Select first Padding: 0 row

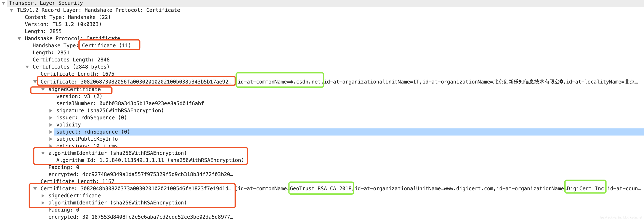pos(64,167)
